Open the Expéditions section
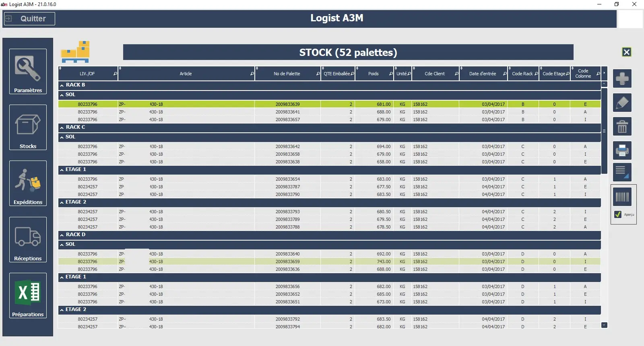644x346 pixels. coord(28,183)
